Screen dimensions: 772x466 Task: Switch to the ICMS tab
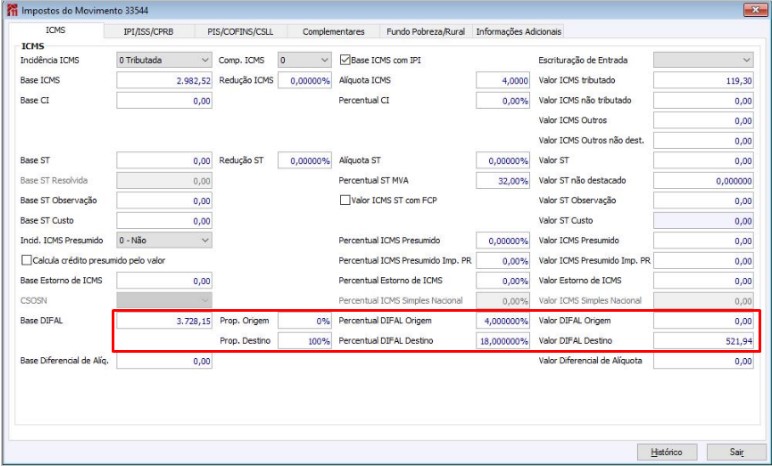coord(55,30)
